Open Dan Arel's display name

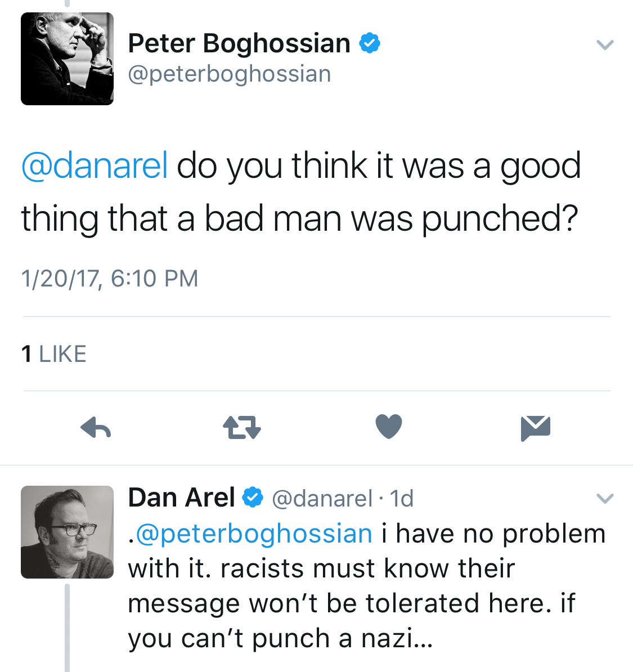(181, 498)
